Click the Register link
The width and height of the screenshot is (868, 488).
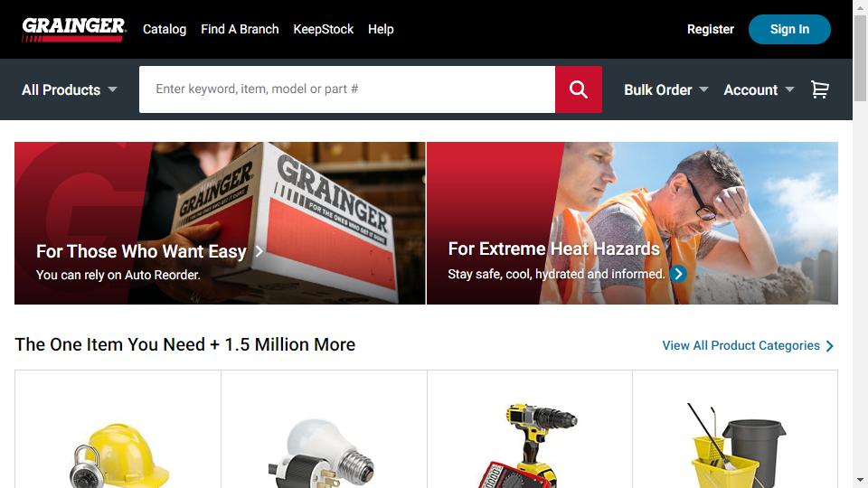711,29
